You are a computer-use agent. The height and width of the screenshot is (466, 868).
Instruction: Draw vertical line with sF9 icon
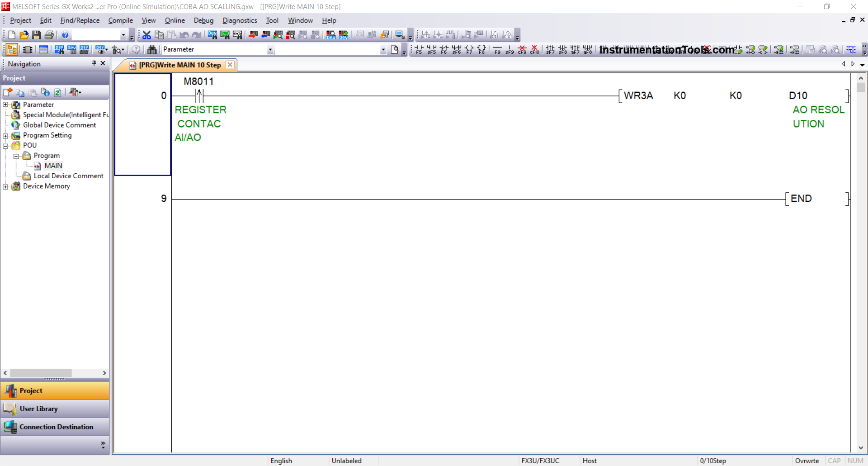[x=509, y=49]
